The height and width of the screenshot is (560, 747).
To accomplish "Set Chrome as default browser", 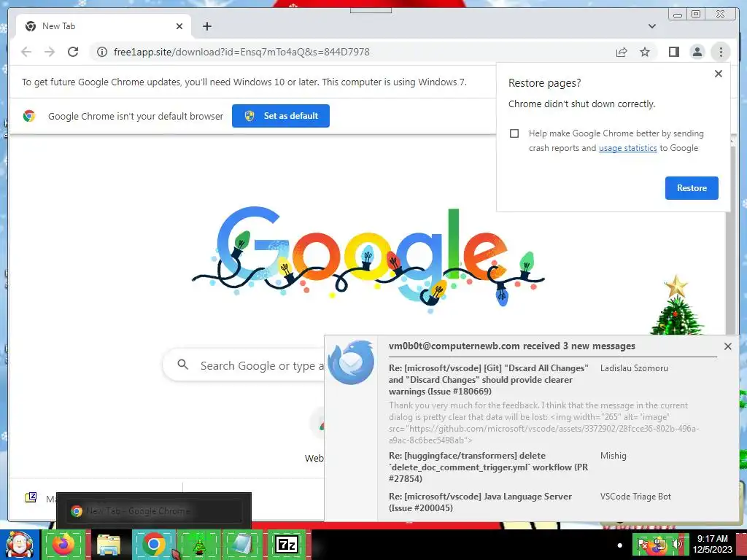I will [281, 116].
